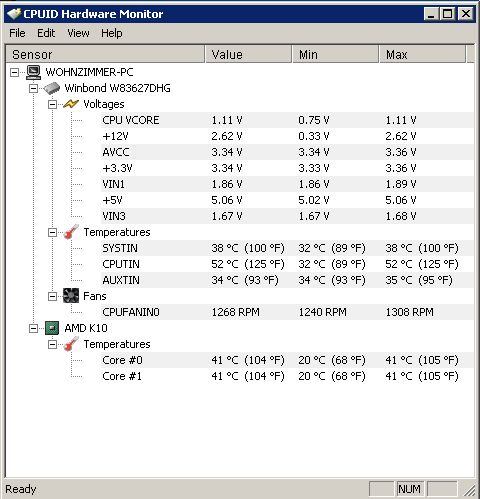Collapse the AMD K10 Temperatures group
The height and width of the screenshot is (499, 480).
click(x=52, y=344)
